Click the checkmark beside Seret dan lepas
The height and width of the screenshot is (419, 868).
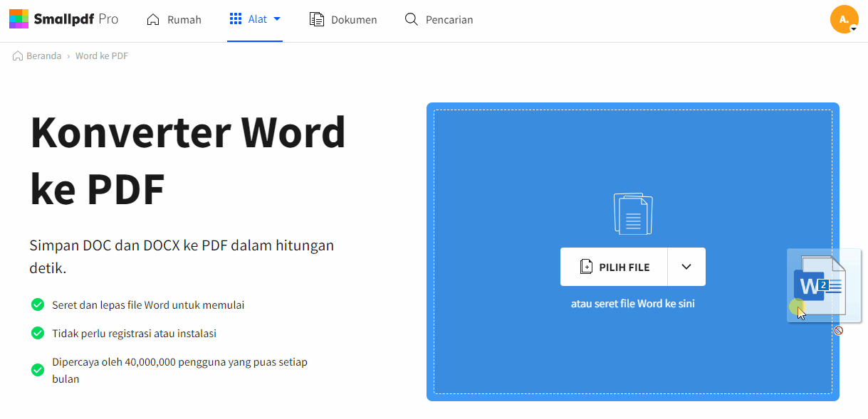[x=38, y=304]
